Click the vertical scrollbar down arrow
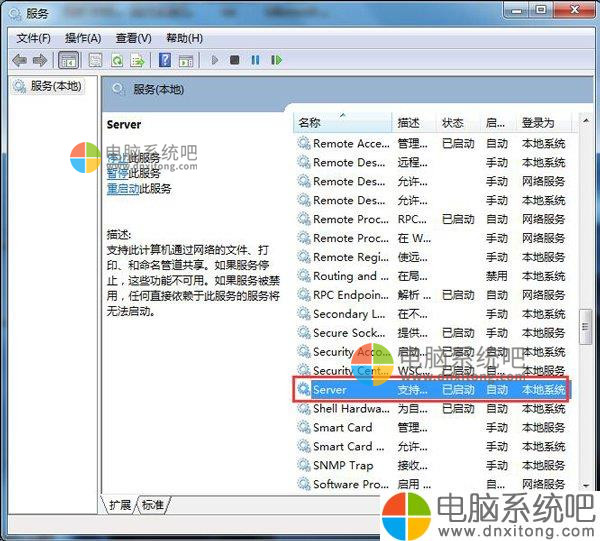Screen dimensions: 600x541 pos(586,484)
